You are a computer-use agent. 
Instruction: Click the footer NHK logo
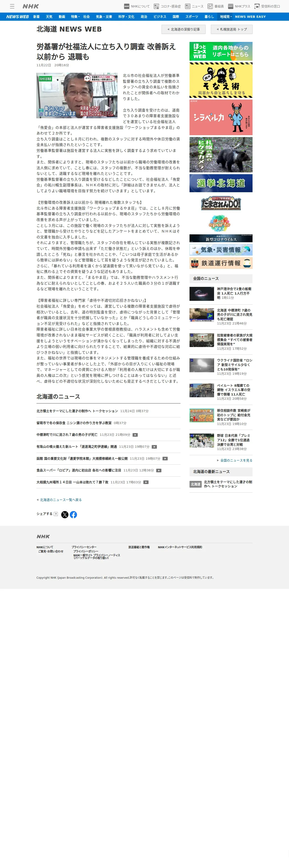(x=43, y=537)
